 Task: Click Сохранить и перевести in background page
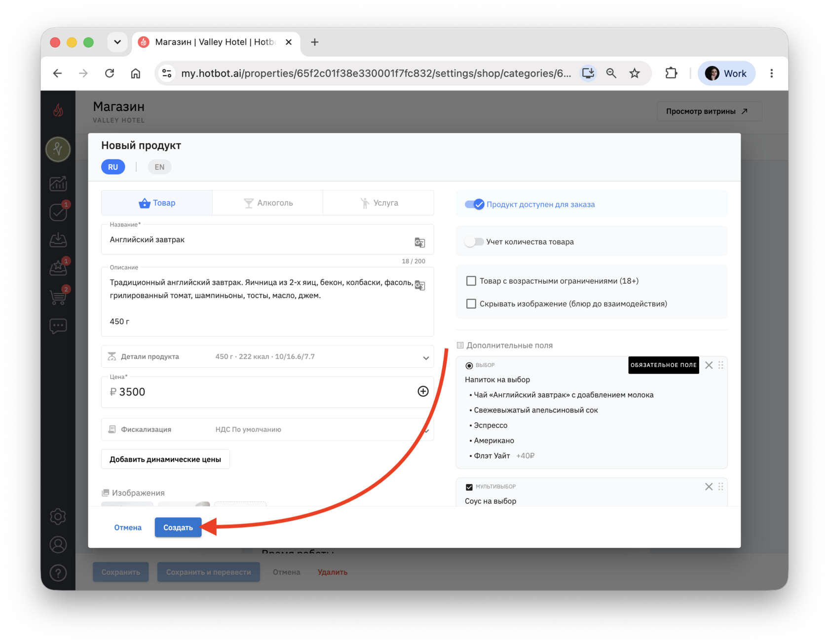pyautogui.click(x=209, y=572)
